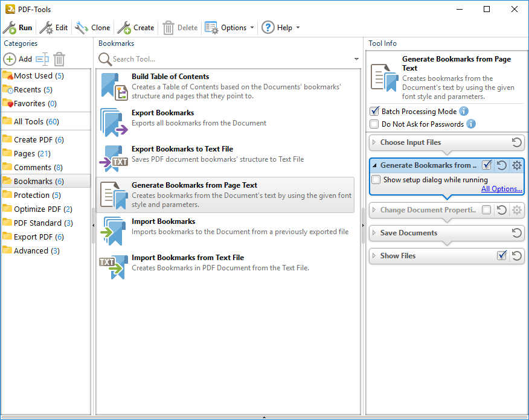Image resolution: width=529 pixels, height=420 pixels.
Task: Expand the Save Documents step
Action: click(x=374, y=233)
